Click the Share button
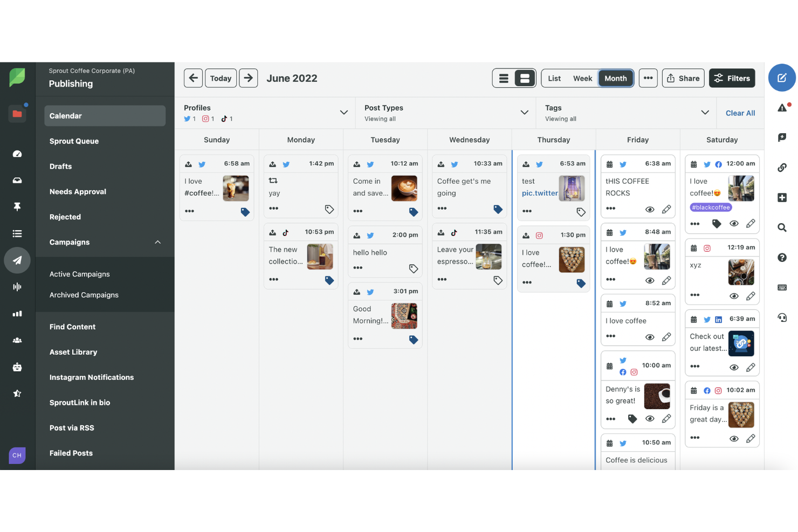Screen dimensions: 798x532 coord(683,78)
